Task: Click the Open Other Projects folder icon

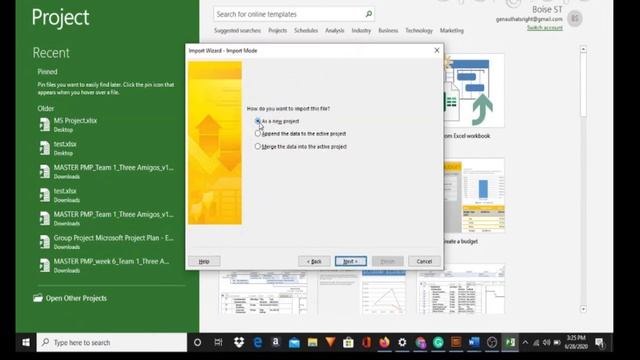Action: point(38,298)
